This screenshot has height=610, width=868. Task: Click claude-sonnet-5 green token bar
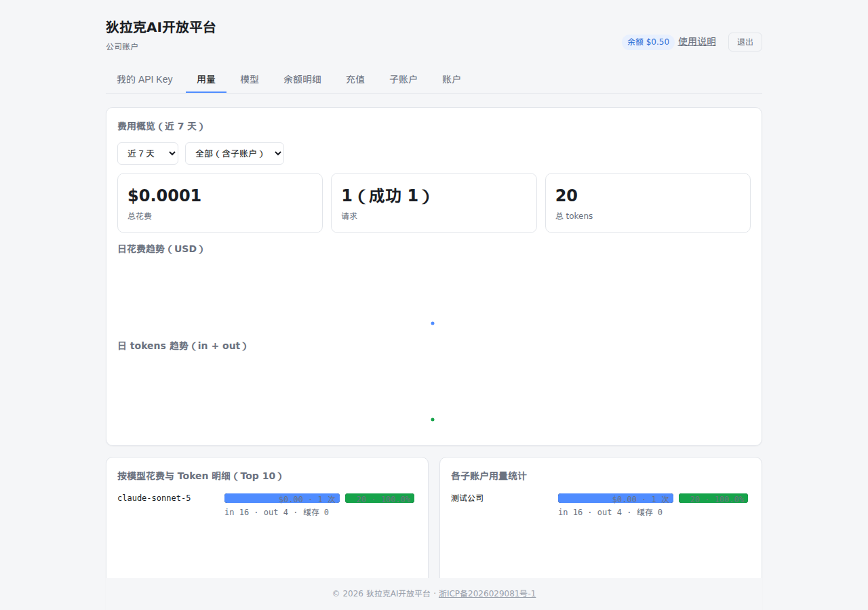tap(380, 498)
